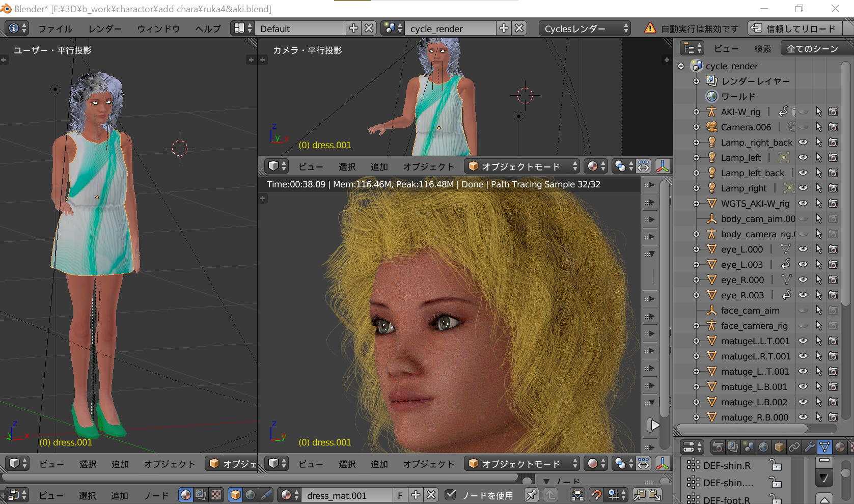The width and height of the screenshot is (854, 504).
Task: Hide Lamp_left_back using its eye icon
Action: point(803,173)
